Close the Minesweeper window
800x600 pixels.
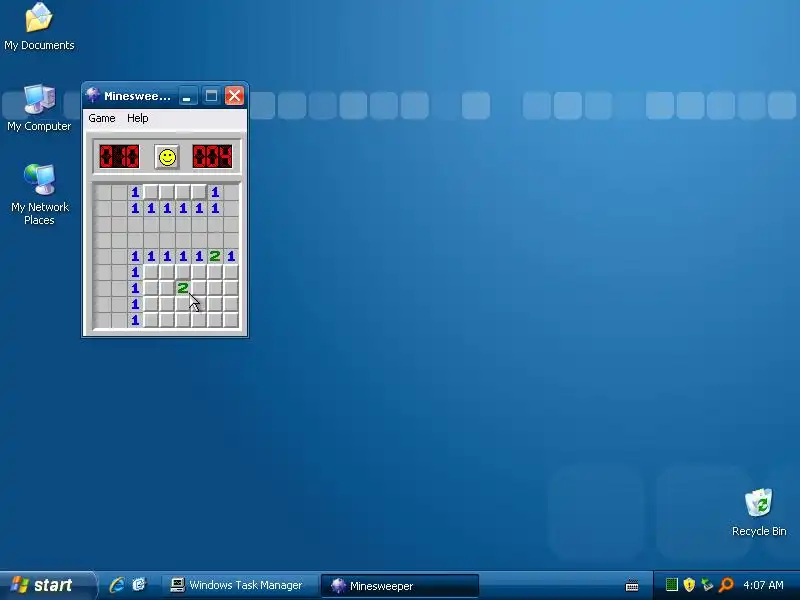click(235, 96)
